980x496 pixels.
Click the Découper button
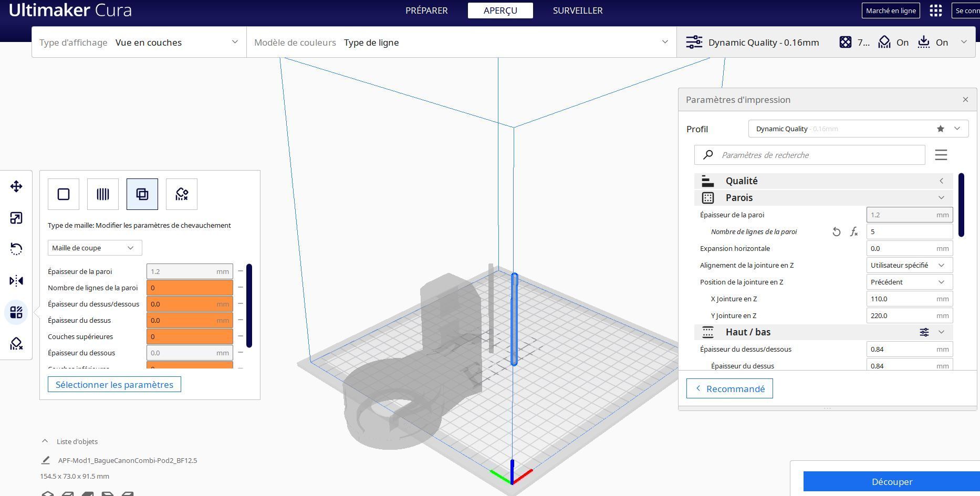pos(891,482)
